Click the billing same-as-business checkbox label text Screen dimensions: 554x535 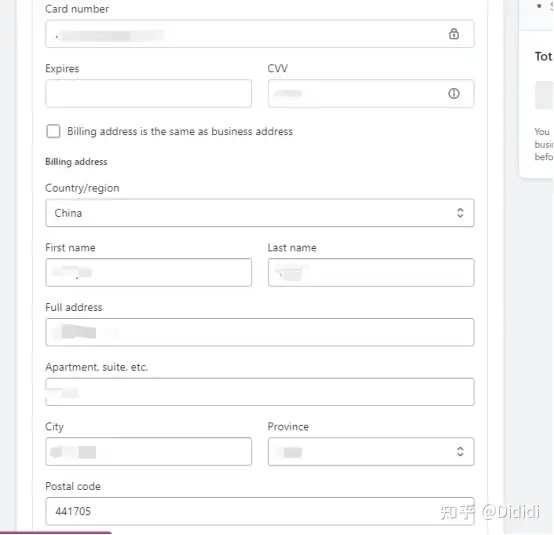coord(180,131)
